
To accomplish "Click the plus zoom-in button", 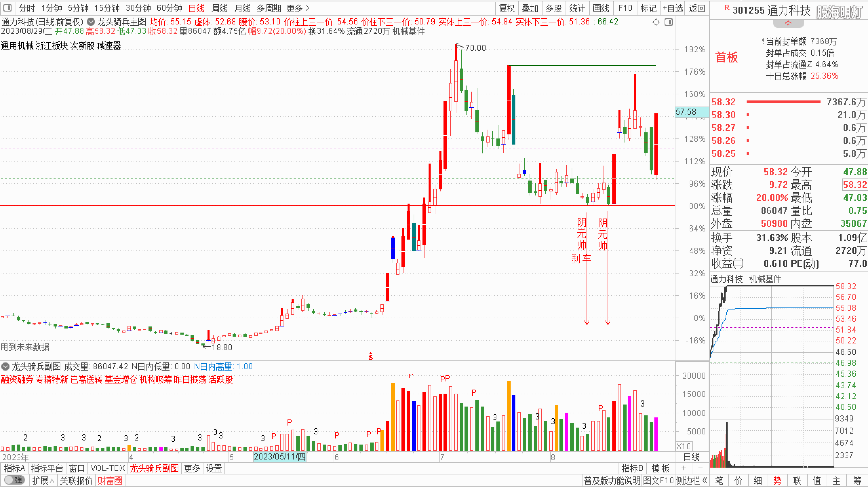I will [684, 468].
